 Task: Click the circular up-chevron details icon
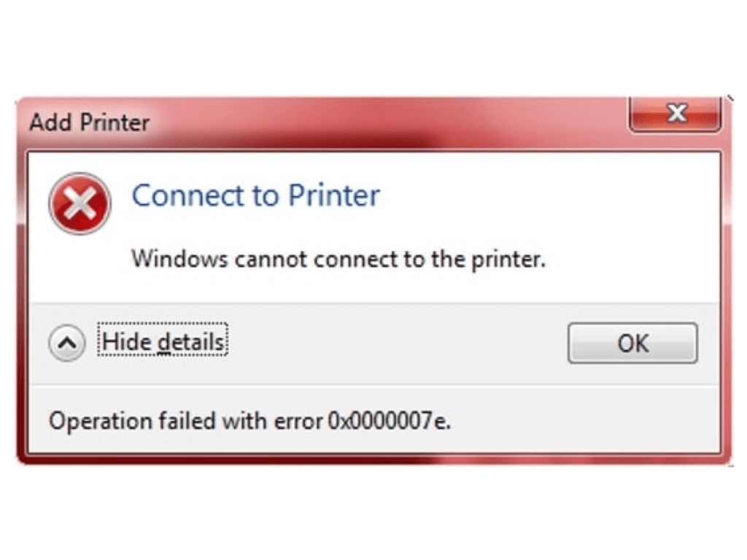click(68, 343)
